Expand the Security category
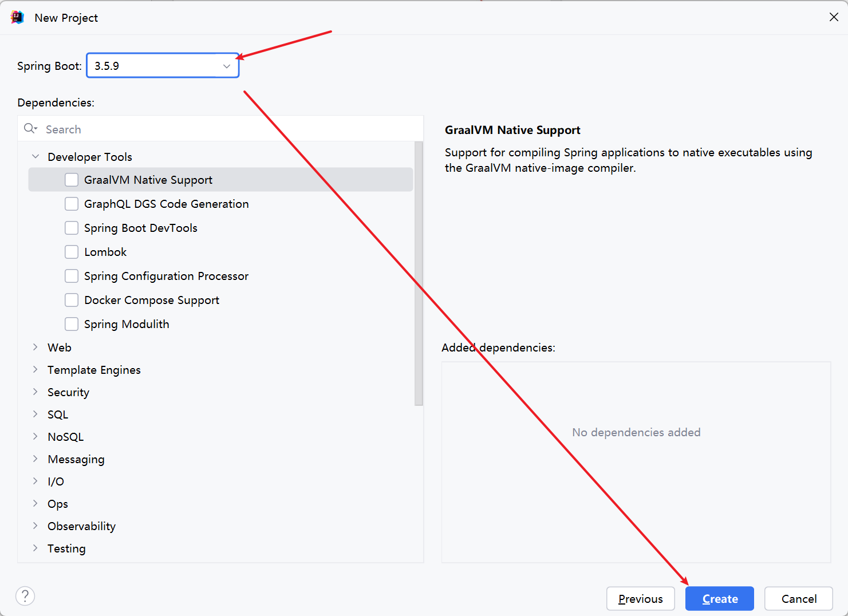This screenshot has height=616, width=848. [36, 392]
